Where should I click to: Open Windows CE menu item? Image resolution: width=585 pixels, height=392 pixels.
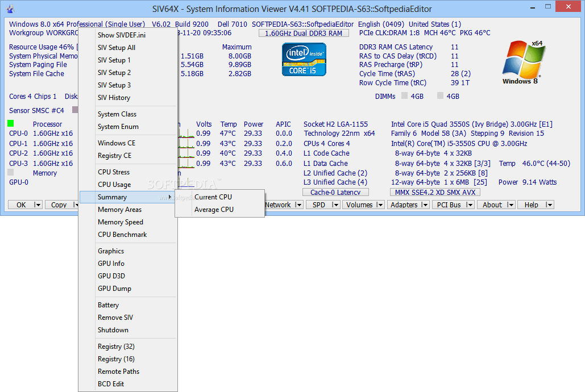(128, 143)
